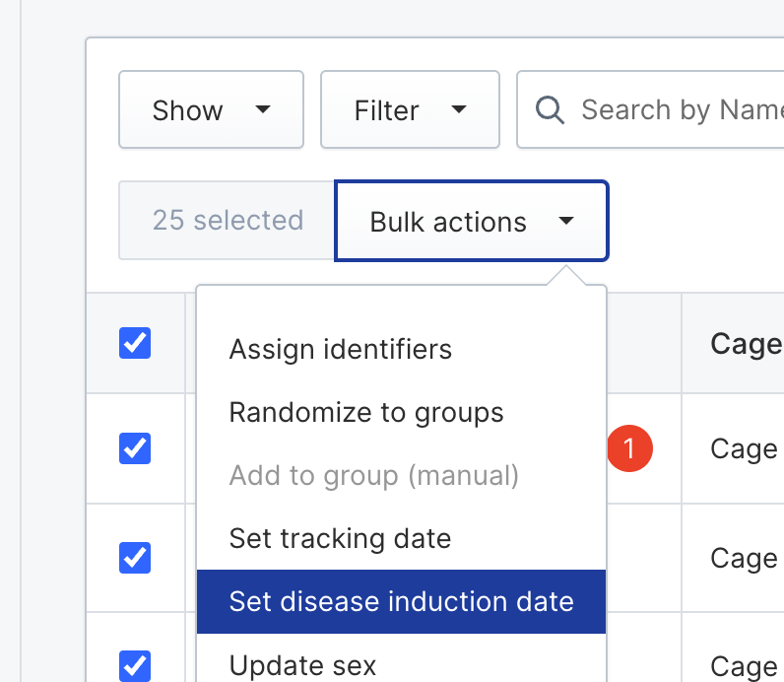Screen dimensions: 784x682
Task: Open the Show dropdown
Action: coord(211,109)
